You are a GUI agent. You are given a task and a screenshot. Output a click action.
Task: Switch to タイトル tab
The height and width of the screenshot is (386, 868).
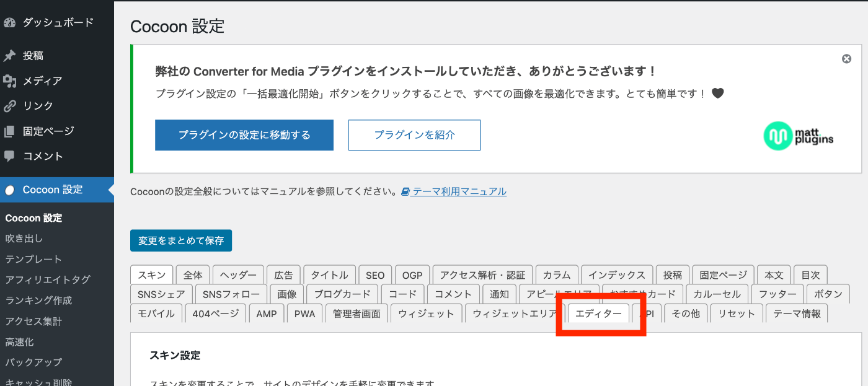(x=329, y=275)
